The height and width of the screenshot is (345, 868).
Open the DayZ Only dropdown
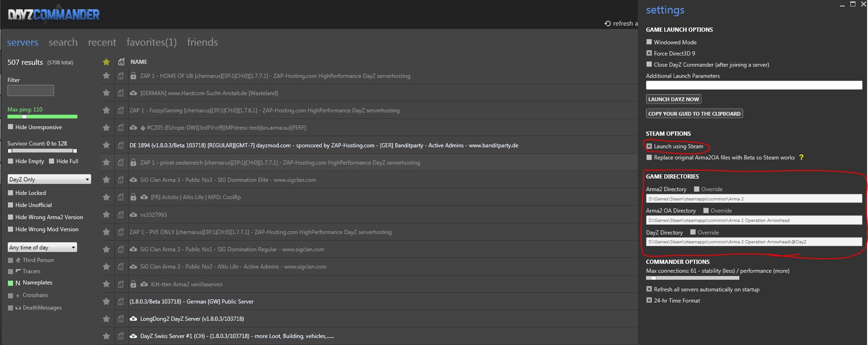[49, 179]
